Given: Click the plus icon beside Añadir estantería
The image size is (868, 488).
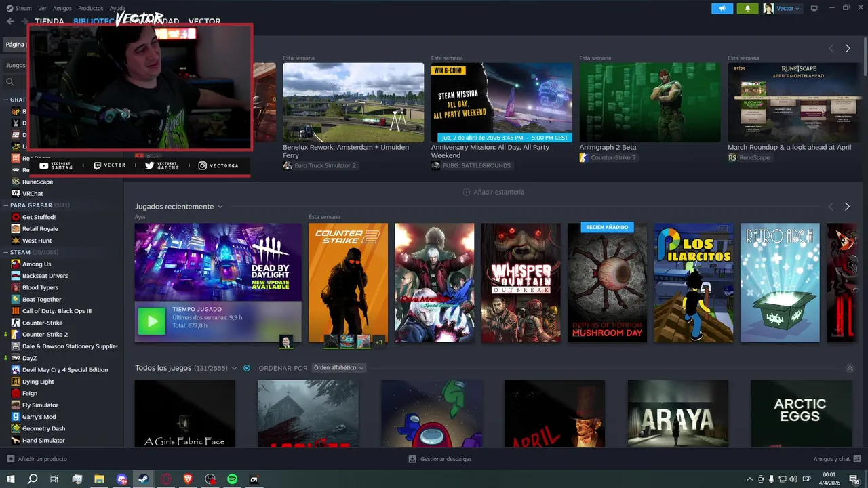Looking at the screenshot, I should coord(466,192).
